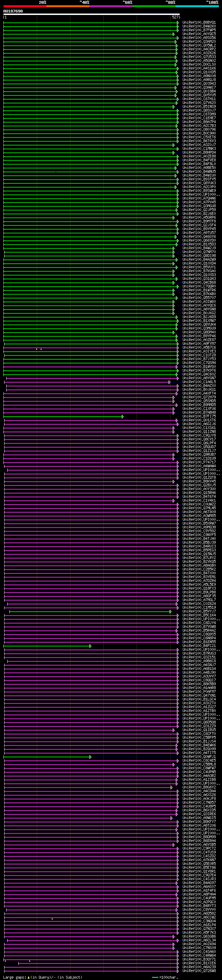
Task: Select label UniRef100_C7QSM4
Action: 199,363
